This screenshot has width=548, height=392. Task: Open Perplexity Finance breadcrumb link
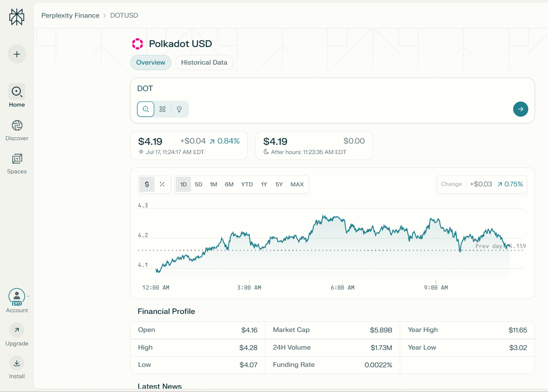[71, 15]
